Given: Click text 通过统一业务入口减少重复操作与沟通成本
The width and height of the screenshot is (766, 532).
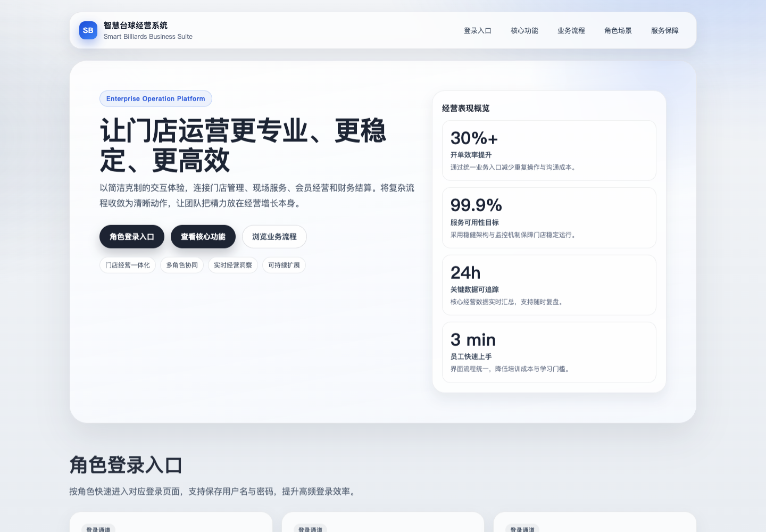Looking at the screenshot, I should click(x=514, y=168).
